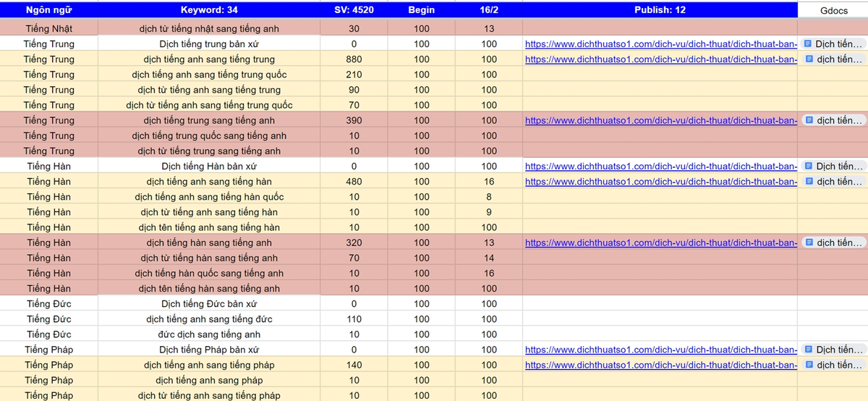Click the 'Begin' column header
Image resolution: width=868 pixels, height=401 pixels.
click(x=422, y=11)
